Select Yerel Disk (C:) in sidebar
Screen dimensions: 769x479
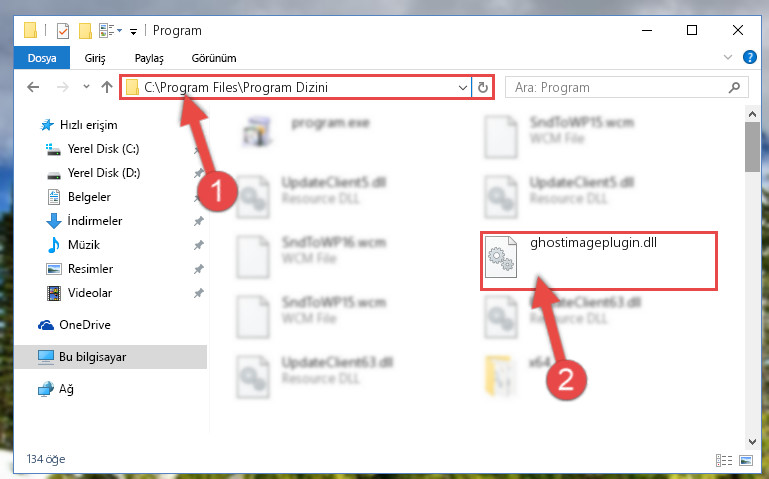click(103, 149)
